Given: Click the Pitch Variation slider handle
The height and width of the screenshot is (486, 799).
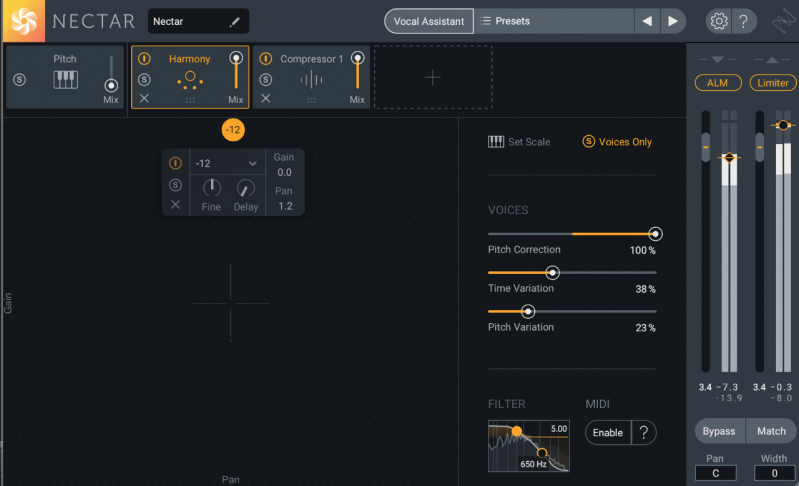Looking at the screenshot, I should point(528,311).
